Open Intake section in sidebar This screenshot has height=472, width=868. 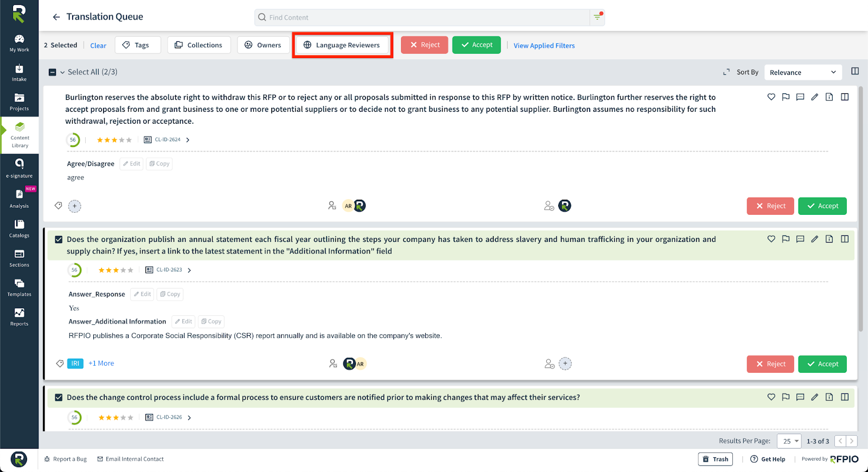pyautogui.click(x=19, y=73)
